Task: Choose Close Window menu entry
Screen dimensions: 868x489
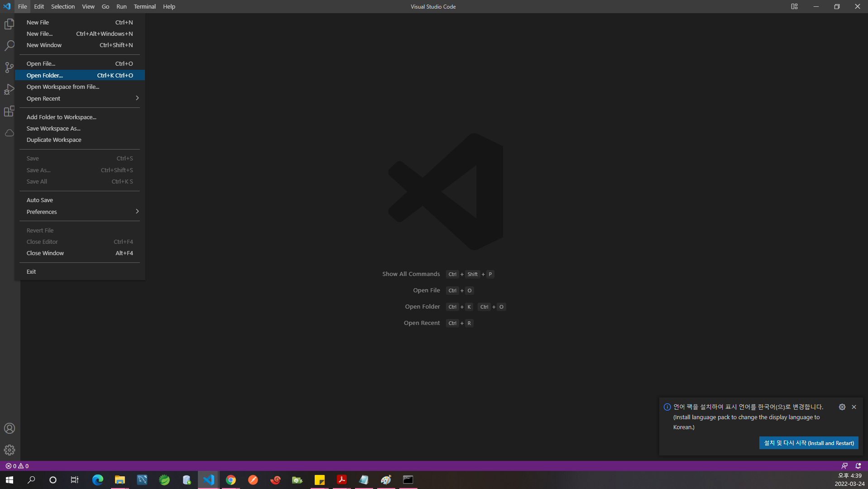Action: coord(80,253)
